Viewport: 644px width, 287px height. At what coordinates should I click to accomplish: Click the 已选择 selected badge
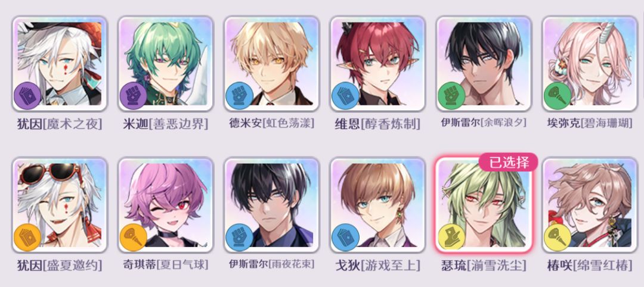[x=508, y=163]
